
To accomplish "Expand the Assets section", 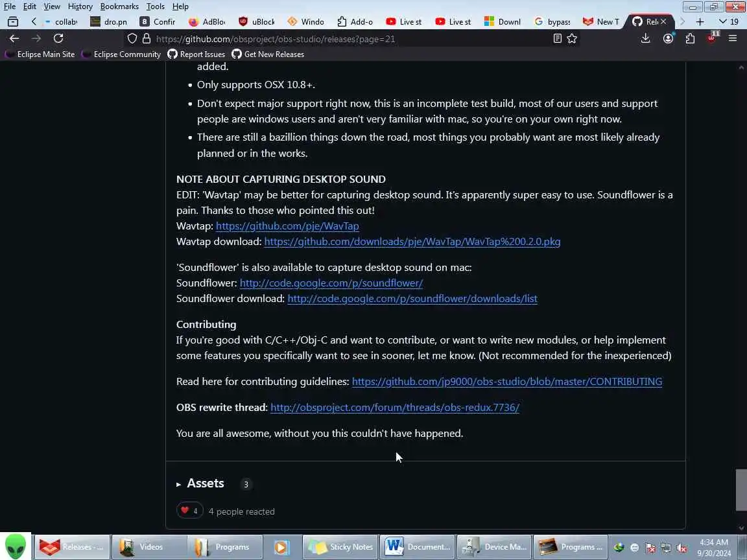I will 200,484.
